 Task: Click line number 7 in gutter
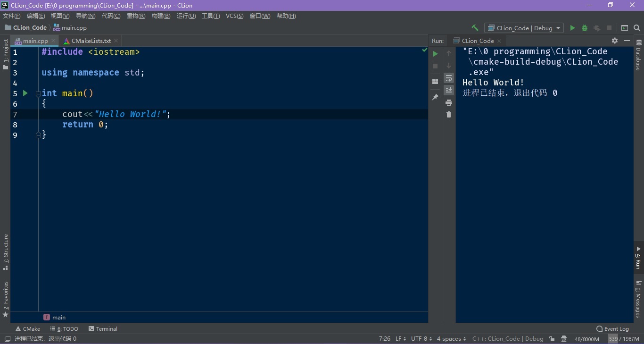(x=15, y=115)
